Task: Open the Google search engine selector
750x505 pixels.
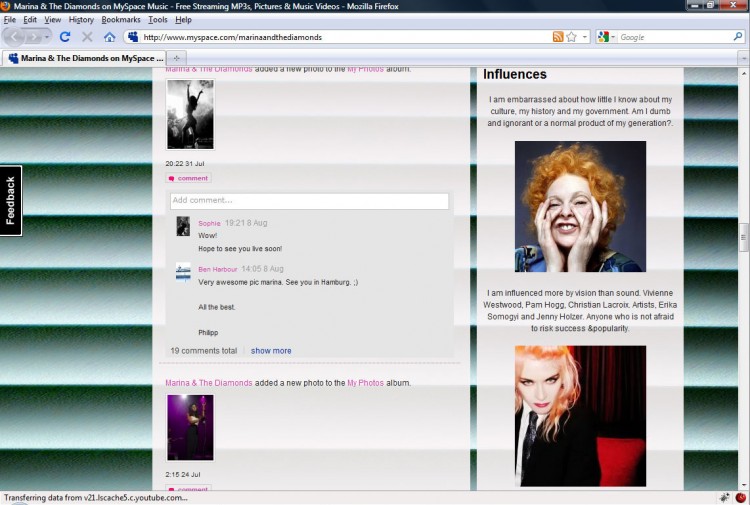Action: pyautogui.click(x=606, y=37)
